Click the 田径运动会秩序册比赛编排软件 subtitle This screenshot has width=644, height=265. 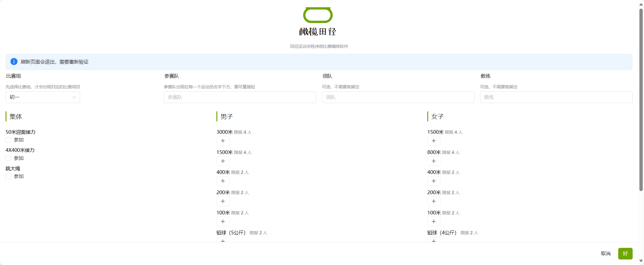[x=319, y=46]
